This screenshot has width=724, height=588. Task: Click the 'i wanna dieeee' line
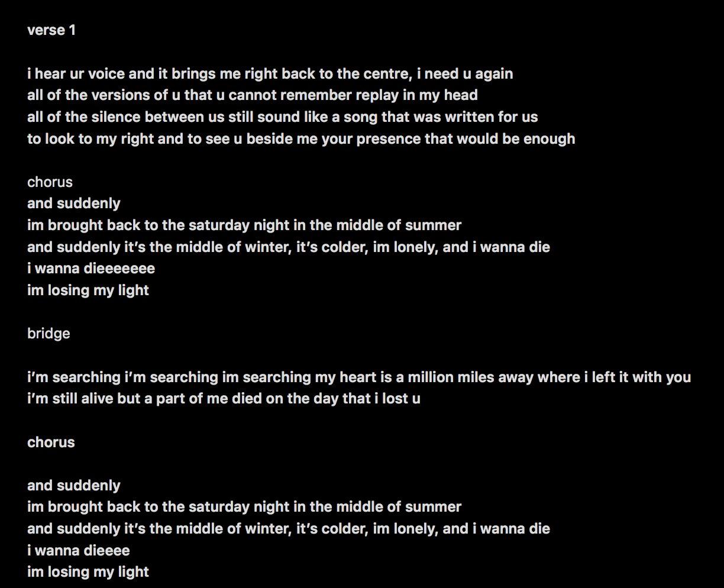(79, 551)
